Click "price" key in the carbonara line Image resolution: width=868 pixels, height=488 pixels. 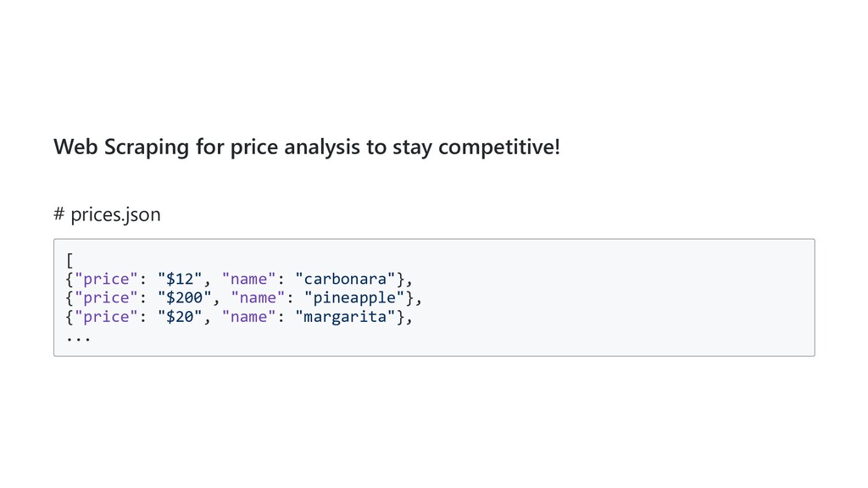[x=106, y=279]
